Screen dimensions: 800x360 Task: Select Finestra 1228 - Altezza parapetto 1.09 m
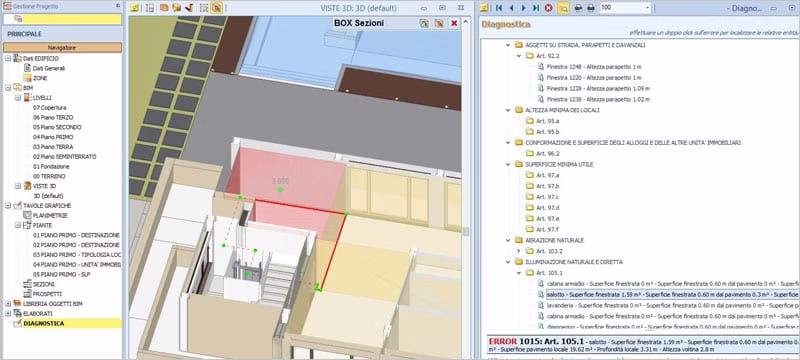tap(598, 88)
